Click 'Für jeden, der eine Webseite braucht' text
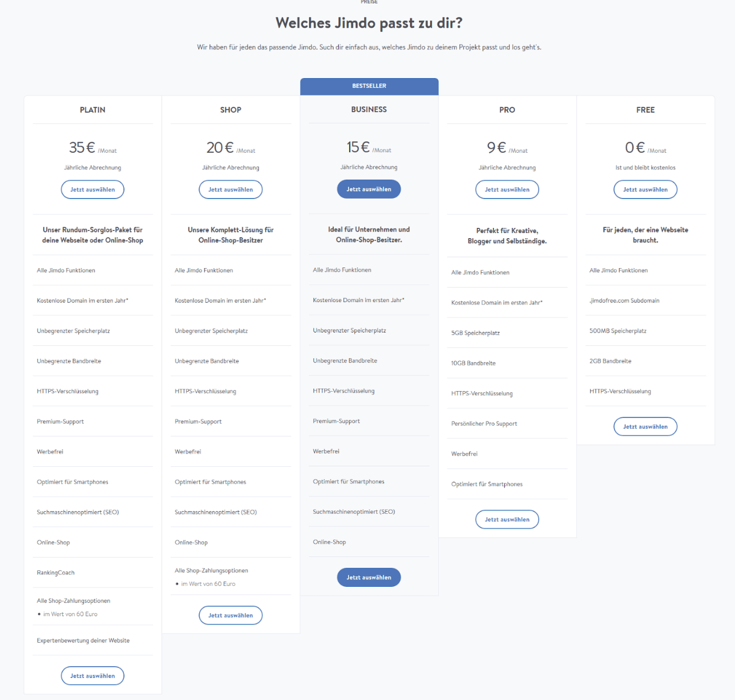 pos(645,235)
